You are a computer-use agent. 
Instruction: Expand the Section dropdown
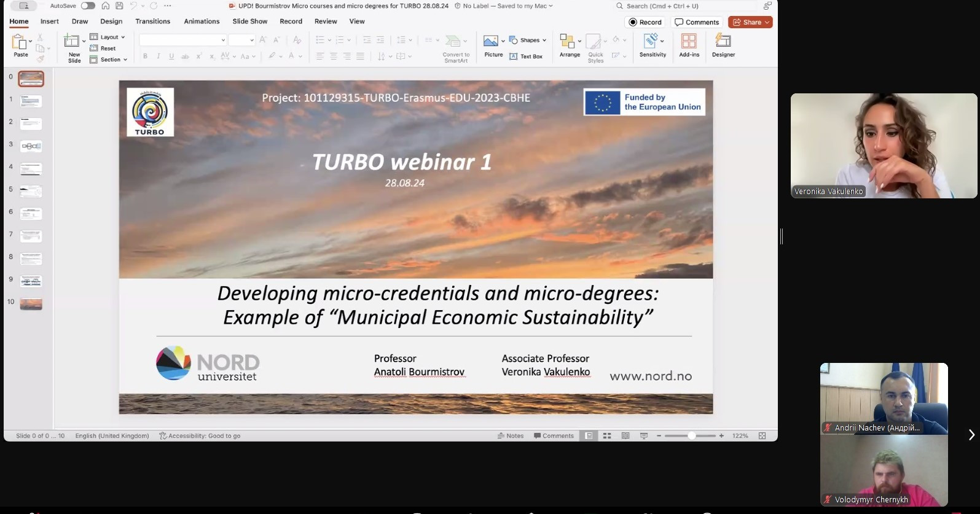click(x=109, y=60)
